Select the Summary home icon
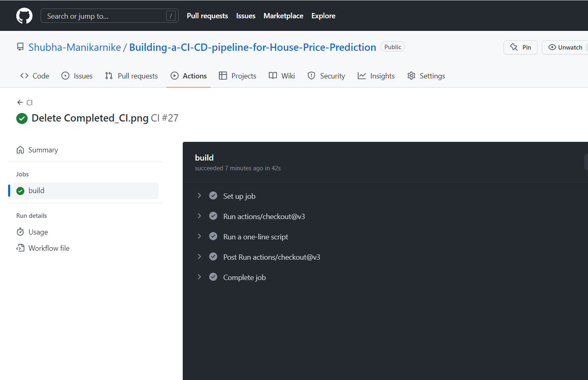The image size is (588, 380). tap(20, 150)
